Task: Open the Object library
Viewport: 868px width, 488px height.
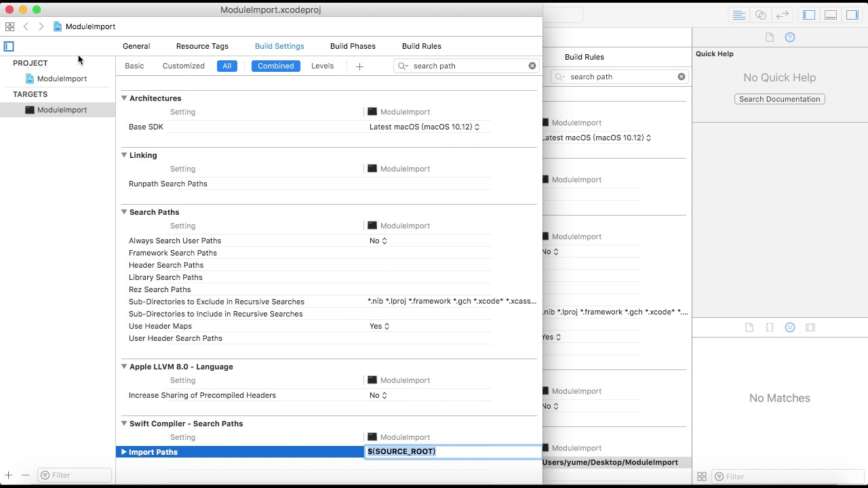Action: click(790, 327)
